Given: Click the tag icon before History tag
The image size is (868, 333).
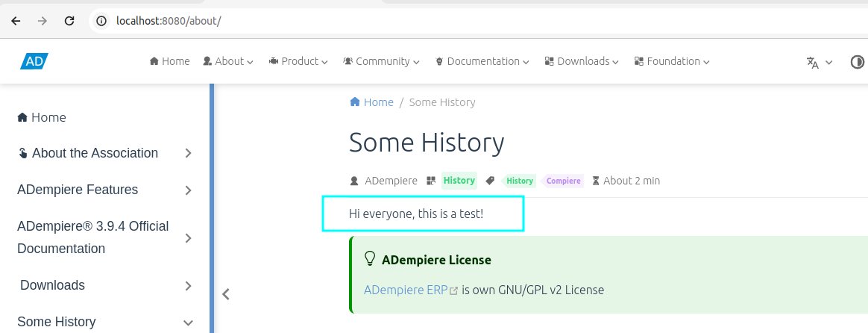Looking at the screenshot, I should tap(490, 181).
